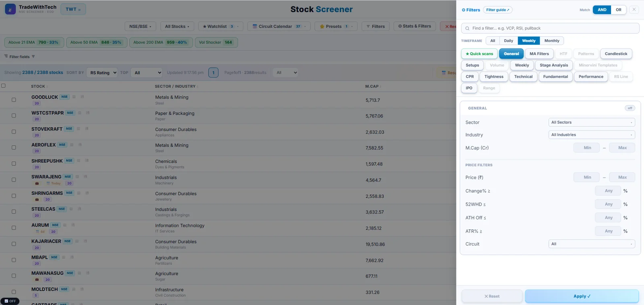Click the grid icon beside GOODLUCK
The image size is (644, 305).
(74, 97)
